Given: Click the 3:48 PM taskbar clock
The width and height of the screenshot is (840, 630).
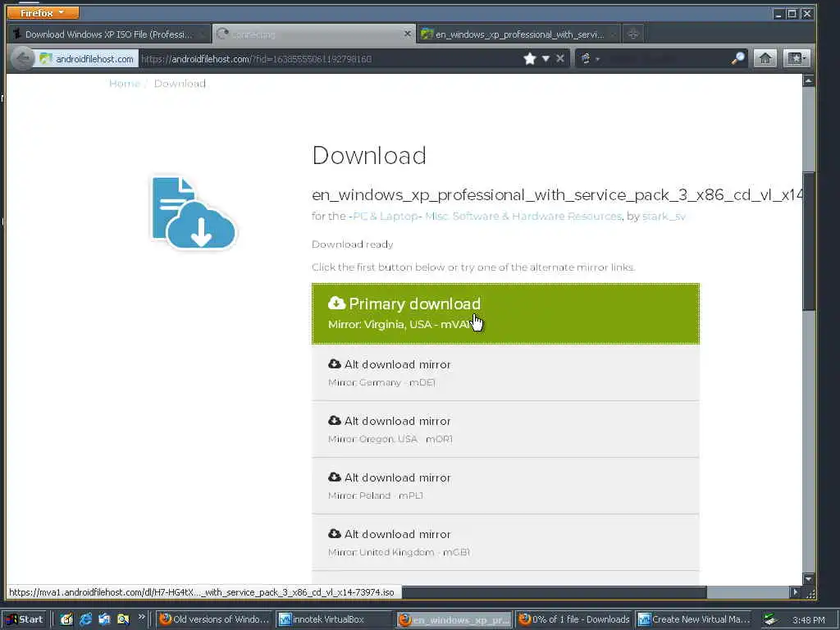Looking at the screenshot, I should 808,620.
